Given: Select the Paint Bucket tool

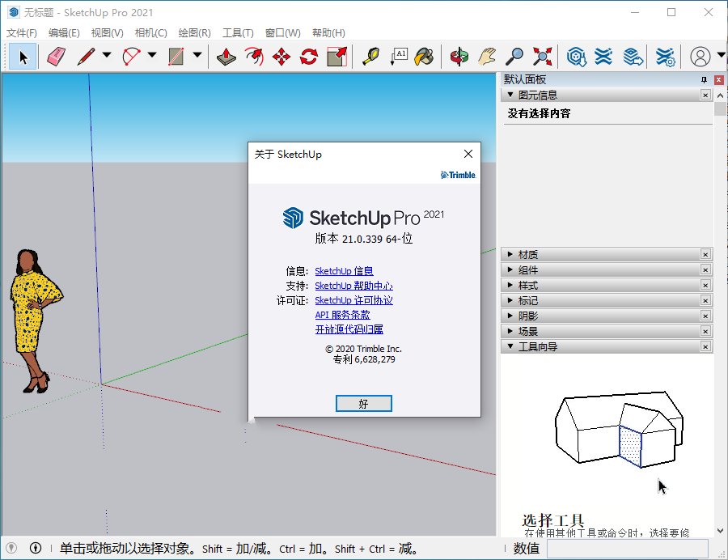Looking at the screenshot, I should point(425,57).
